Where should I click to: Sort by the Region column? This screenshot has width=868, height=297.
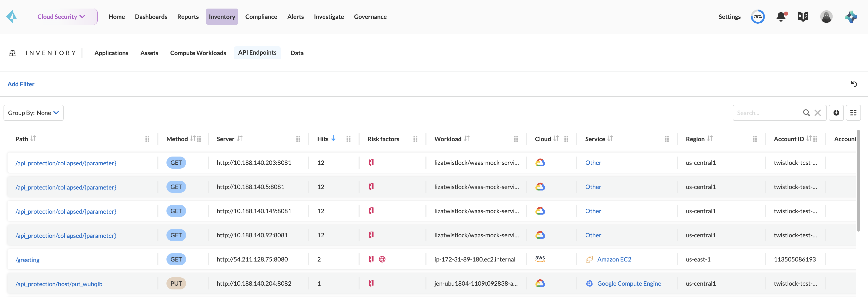[x=710, y=138]
